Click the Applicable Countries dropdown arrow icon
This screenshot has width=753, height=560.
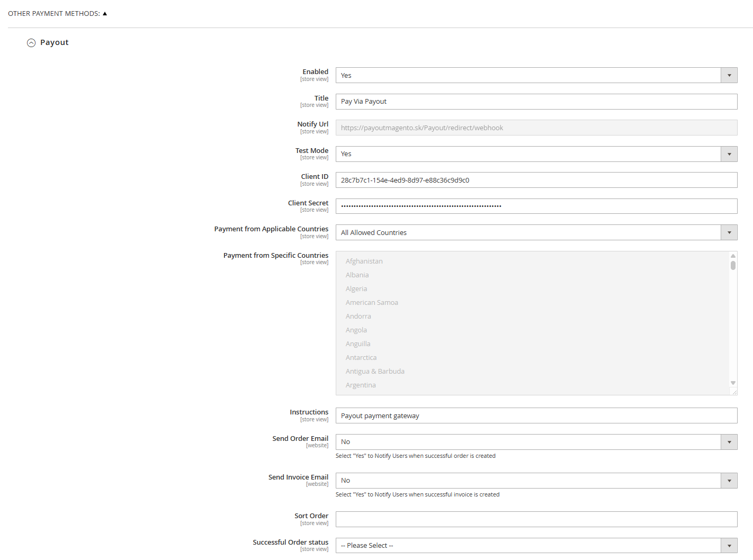[x=729, y=232]
